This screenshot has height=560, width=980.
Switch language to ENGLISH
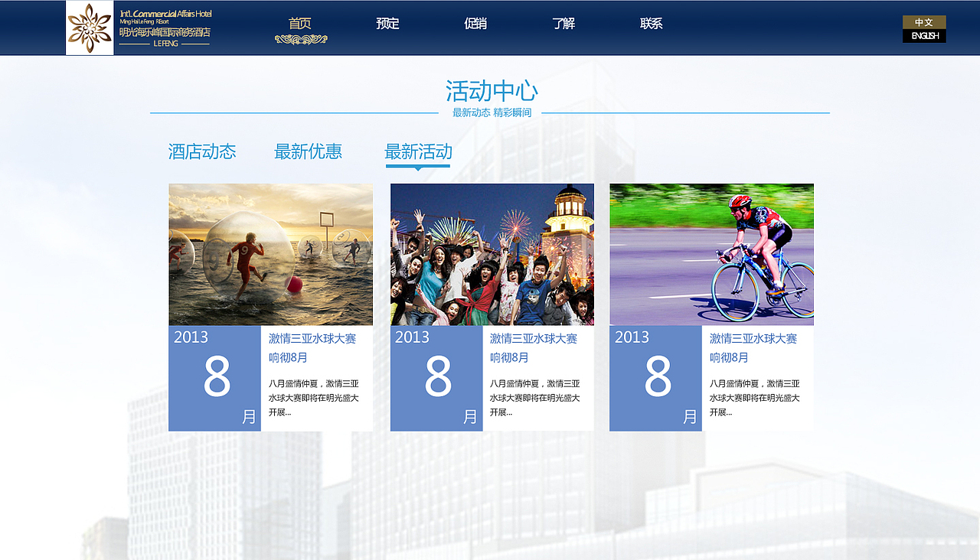[x=924, y=36]
